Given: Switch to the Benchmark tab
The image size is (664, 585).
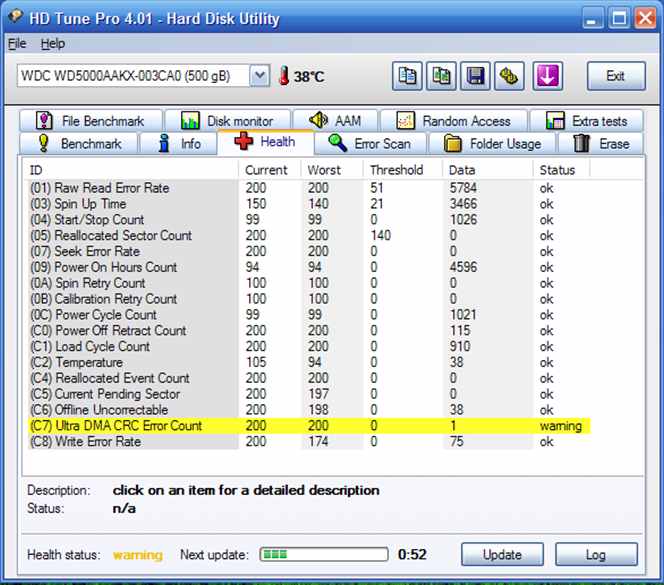Looking at the screenshot, I should [x=79, y=144].
